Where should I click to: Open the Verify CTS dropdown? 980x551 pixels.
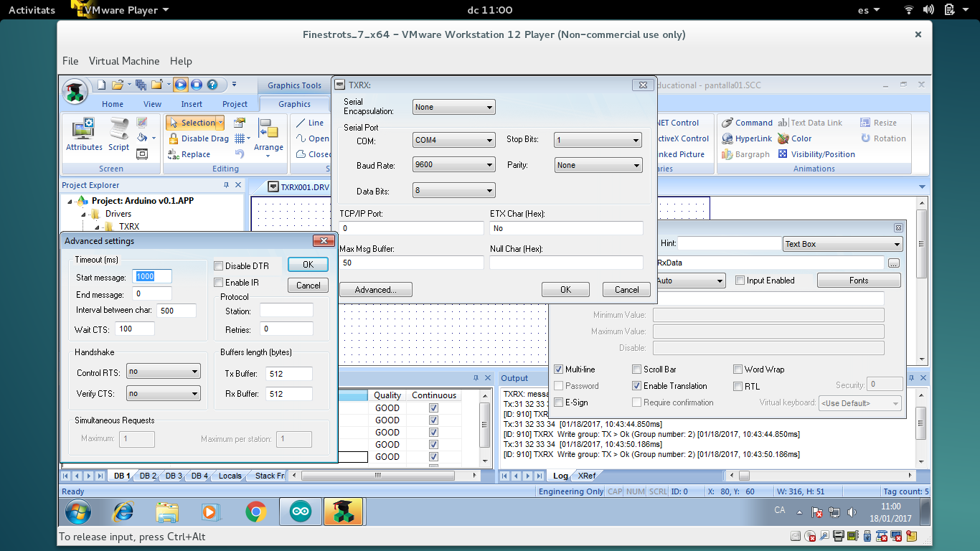[x=164, y=393]
